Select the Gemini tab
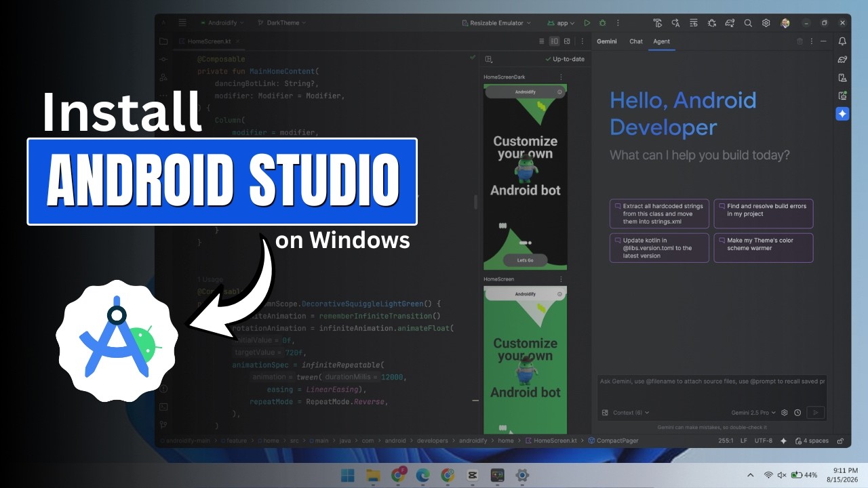The image size is (868, 488). [607, 41]
